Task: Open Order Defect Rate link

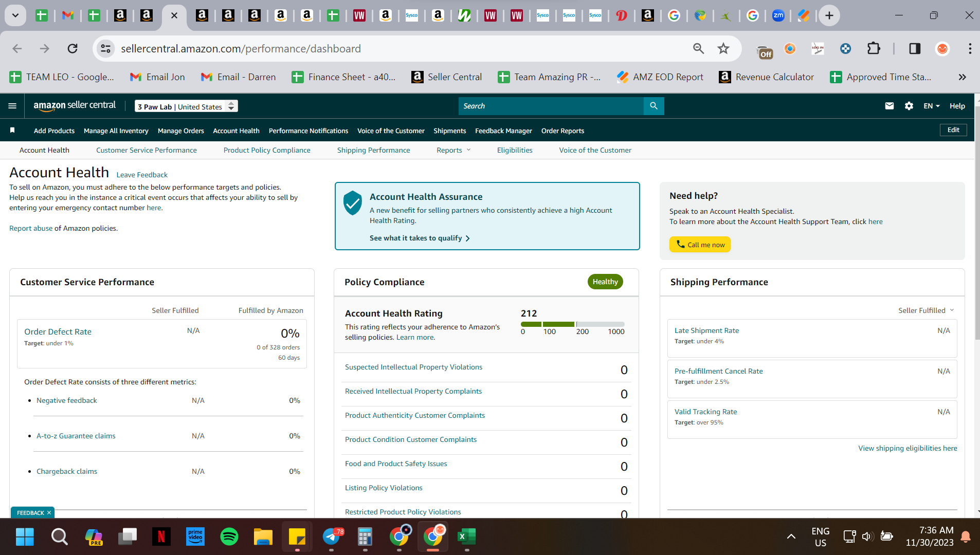Action: [58, 332]
